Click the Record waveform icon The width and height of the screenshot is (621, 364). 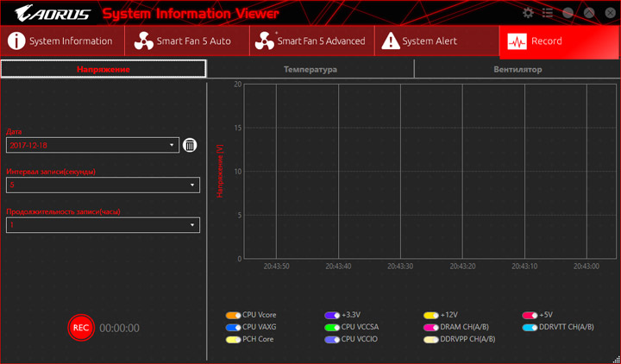point(517,41)
